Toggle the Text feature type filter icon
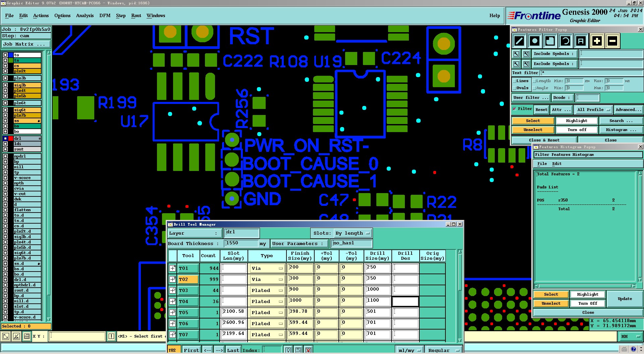The height and width of the screenshot is (354, 644). [x=581, y=41]
